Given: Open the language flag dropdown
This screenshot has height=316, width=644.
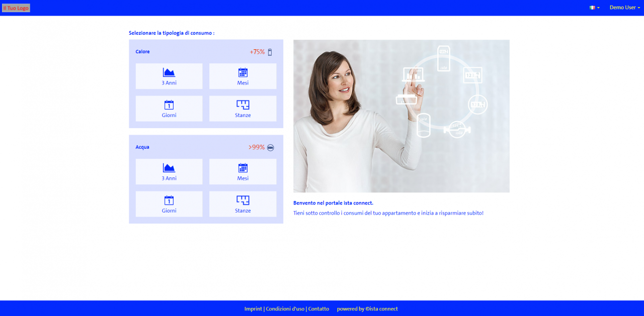Looking at the screenshot, I should coord(595,8).
